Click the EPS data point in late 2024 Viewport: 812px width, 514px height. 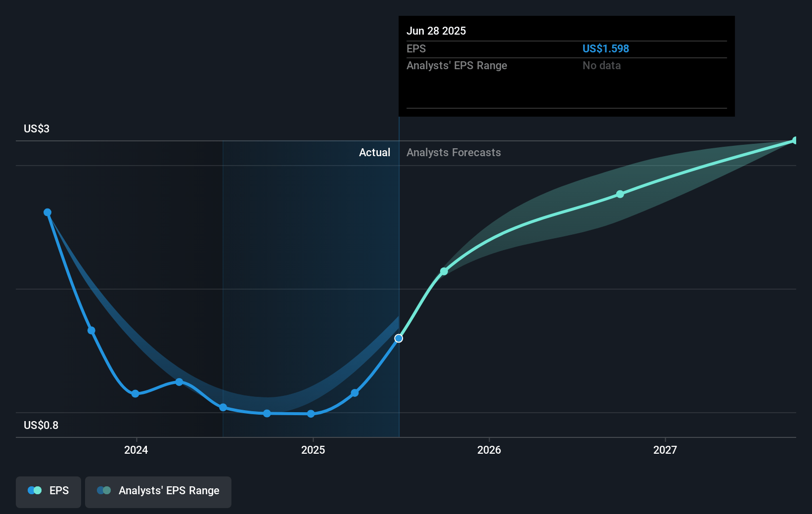(x=267, y=413)
